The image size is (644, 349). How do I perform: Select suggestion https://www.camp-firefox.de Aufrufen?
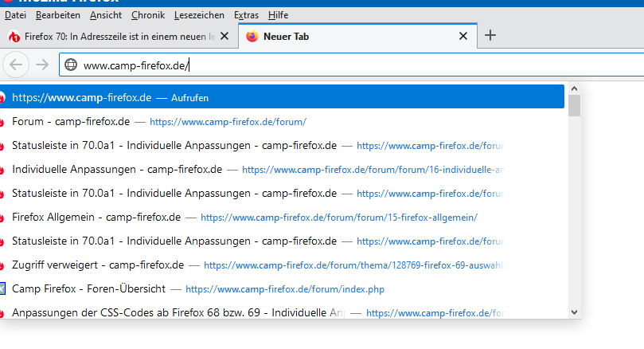point(282,97)
